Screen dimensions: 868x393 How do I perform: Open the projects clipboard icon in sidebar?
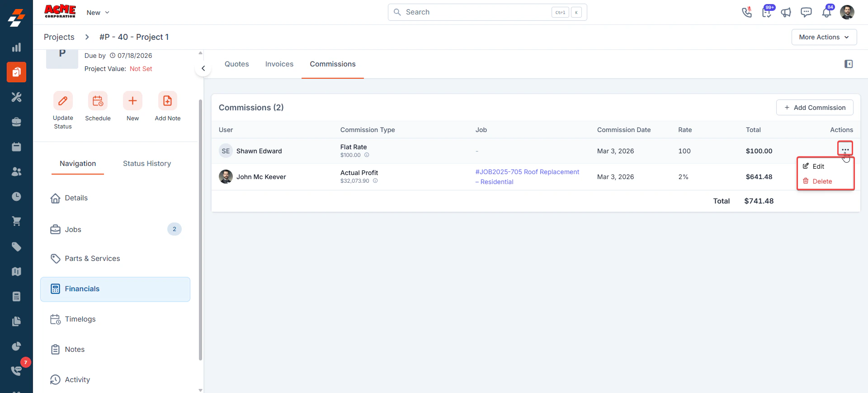16,72
